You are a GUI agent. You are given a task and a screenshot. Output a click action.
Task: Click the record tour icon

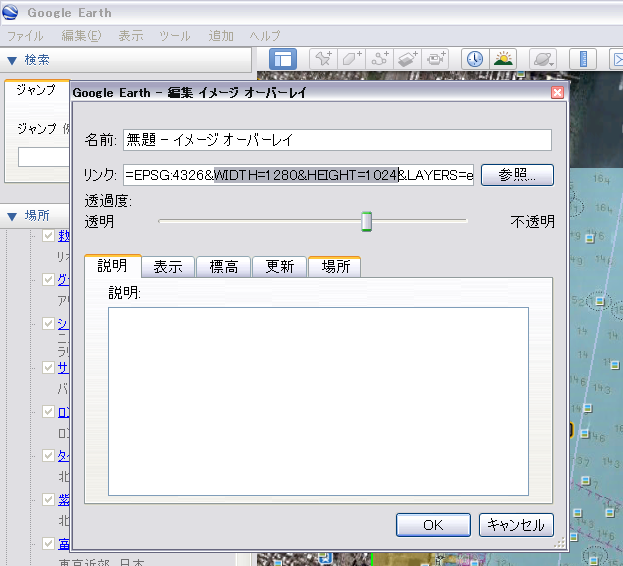tap(436, 59)
